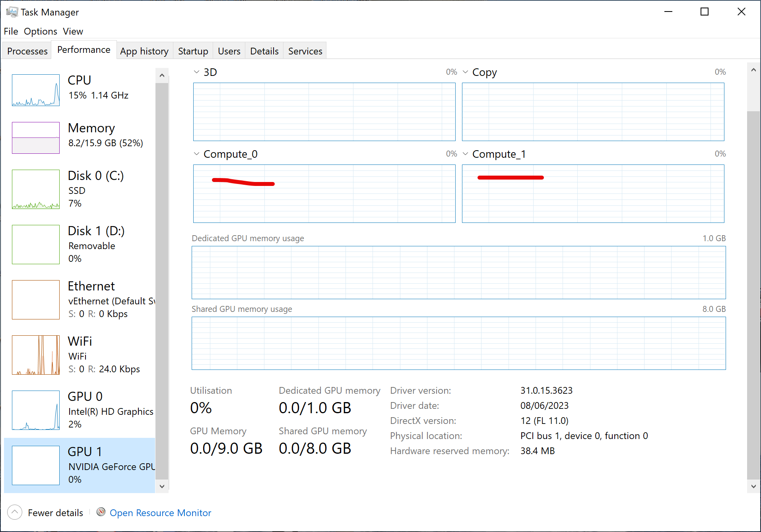The width and height of the screenshot is (761, 532).
Task: Open the Compute_1 engine dropdown chevron
Action: point(465,154)
